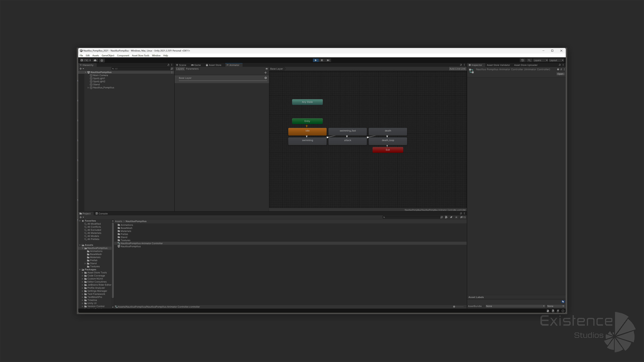The width and height of the screenshot is (644, 362).
Task: Open the AssetBundle name dropdown
Action: 515,306
